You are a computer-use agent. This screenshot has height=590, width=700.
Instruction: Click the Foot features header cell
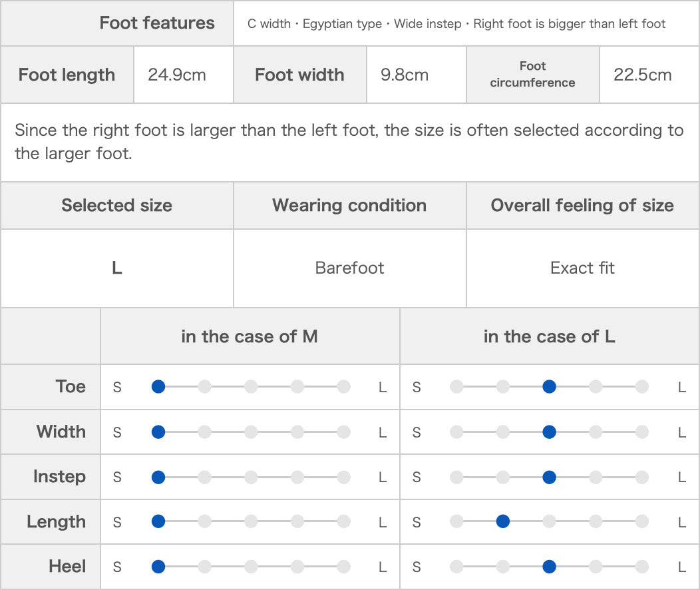[117, 23]
